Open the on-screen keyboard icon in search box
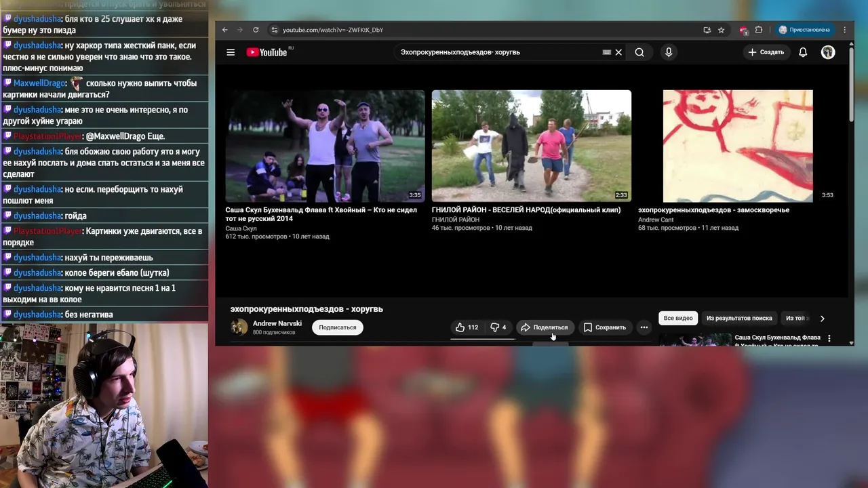 pos(607,52)
